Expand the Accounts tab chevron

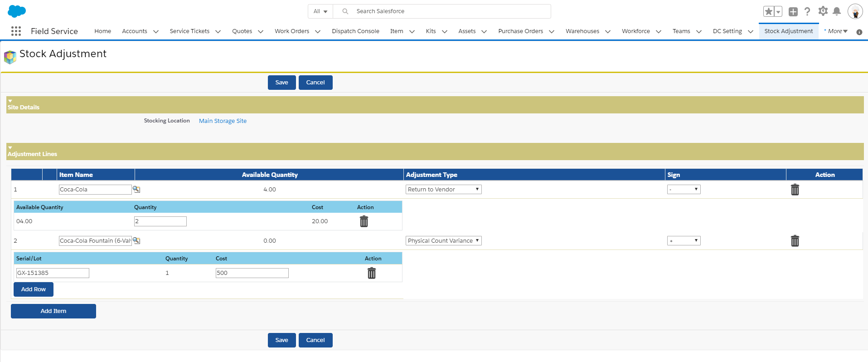click(x=156, y=31)
